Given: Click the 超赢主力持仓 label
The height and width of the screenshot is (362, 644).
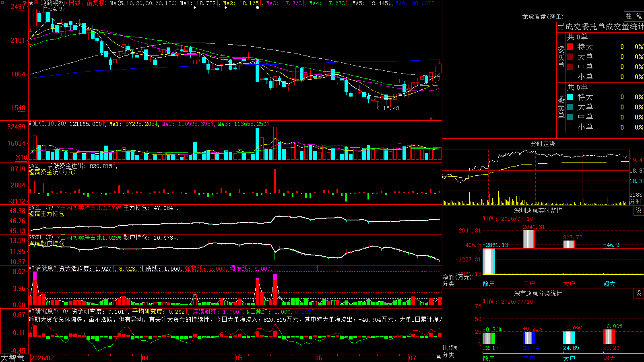Looking at the screenshot, I should [46, 214].
